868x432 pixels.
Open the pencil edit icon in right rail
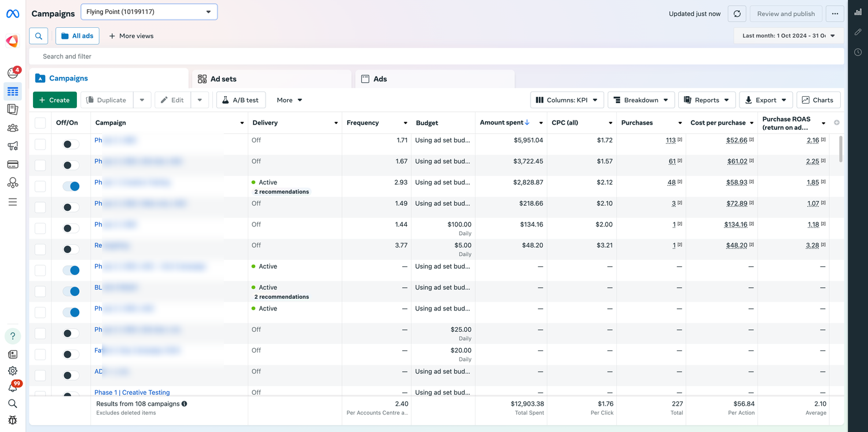[x=858, y=32]
